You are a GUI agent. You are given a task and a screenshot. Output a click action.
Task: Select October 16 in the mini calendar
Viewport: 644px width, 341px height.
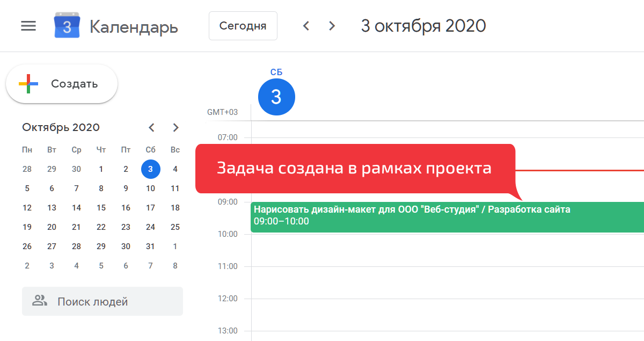click(x=126, y=208)
